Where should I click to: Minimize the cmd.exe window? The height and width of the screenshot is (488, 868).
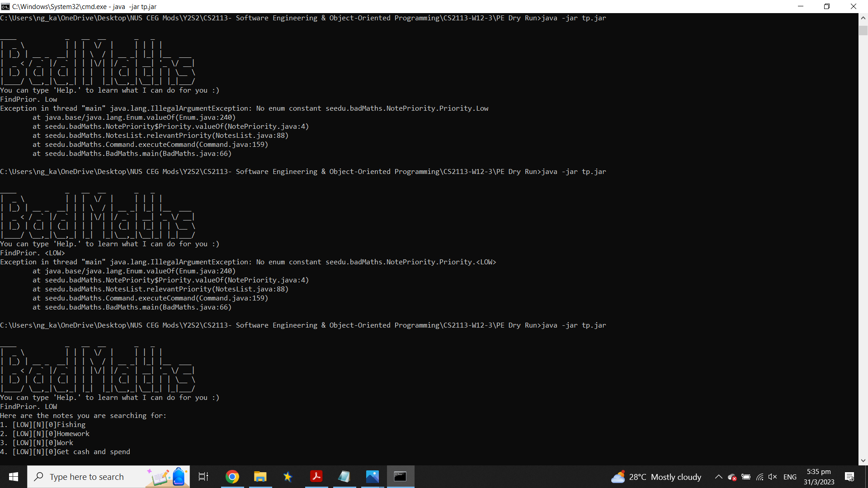[x=801, y=6]
